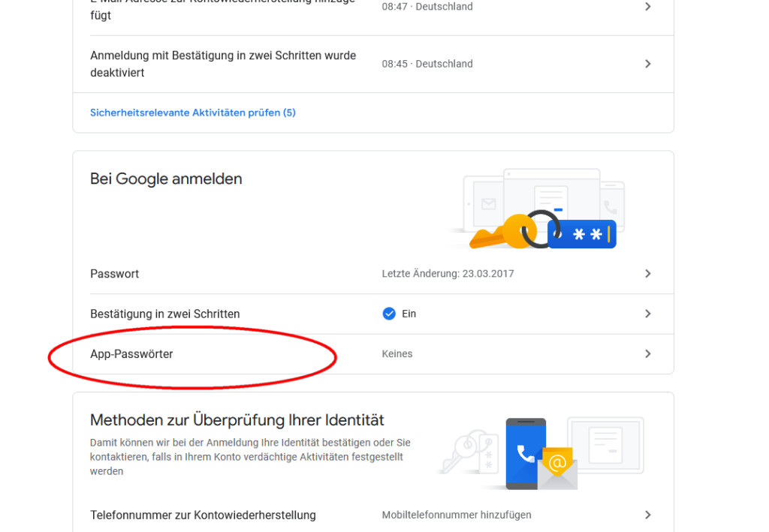
Task: Open Sicherheitsrelevante Aktivitäten prüfen (5) link
Action: [193, 113]
